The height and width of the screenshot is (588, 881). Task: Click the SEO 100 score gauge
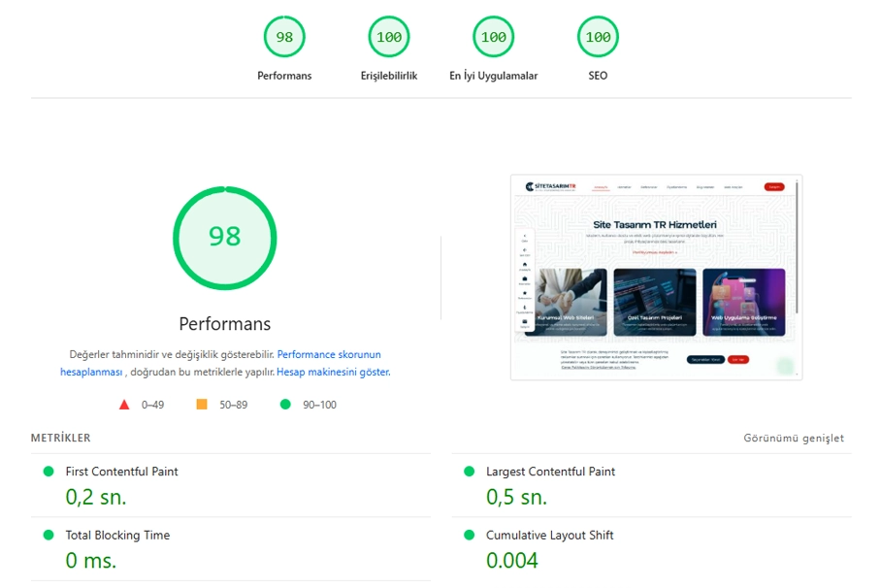[x=598, y=36]
